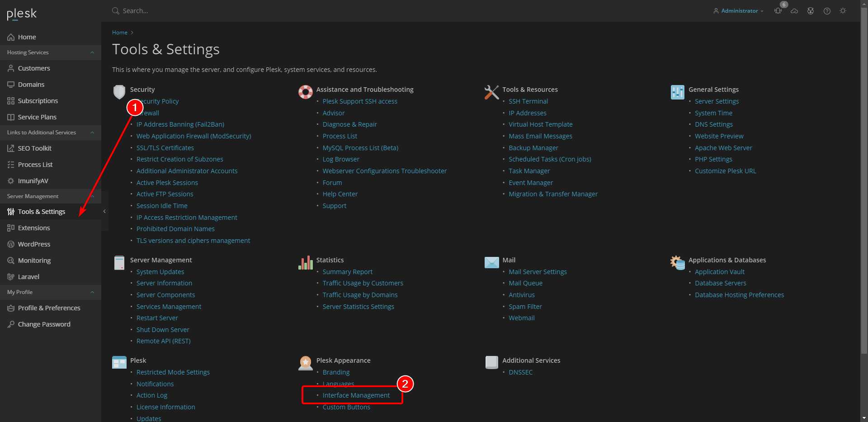Collapse the Links to Additional Services group
The height and width of the screenshot is (422, 868).
51,133
